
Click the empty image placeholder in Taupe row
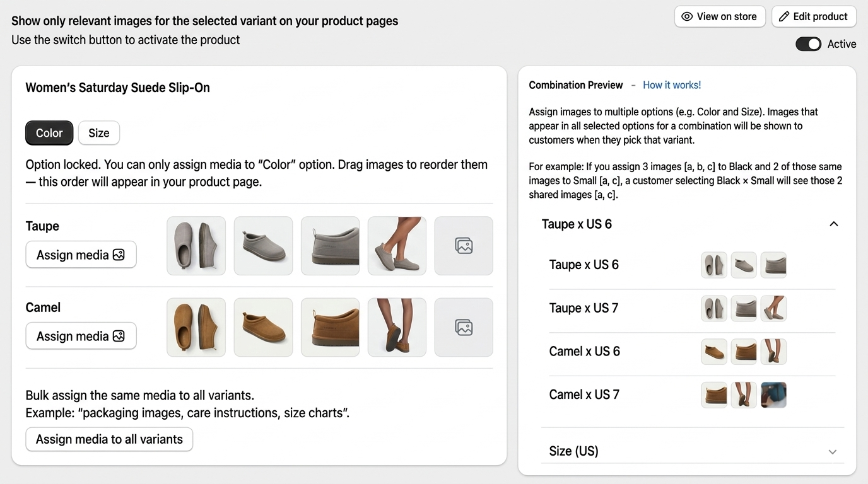[464, 246]
